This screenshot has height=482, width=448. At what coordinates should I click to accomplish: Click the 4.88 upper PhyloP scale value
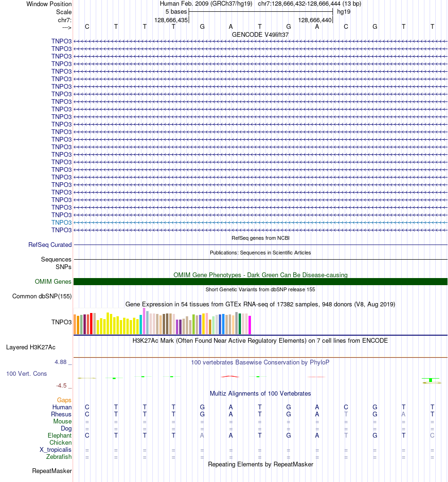60,362
